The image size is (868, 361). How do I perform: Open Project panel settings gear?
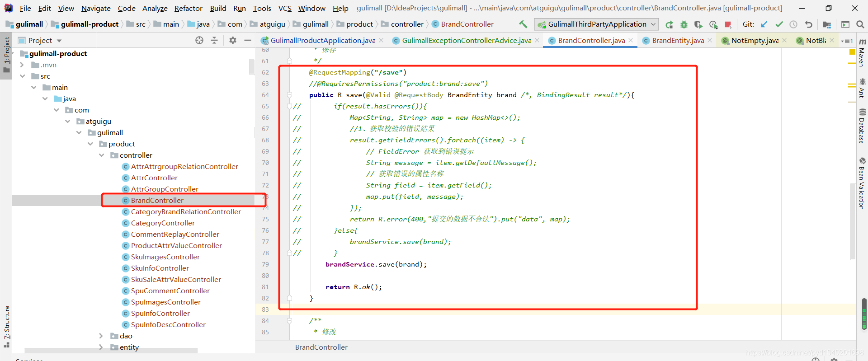(x=233, y=40)
